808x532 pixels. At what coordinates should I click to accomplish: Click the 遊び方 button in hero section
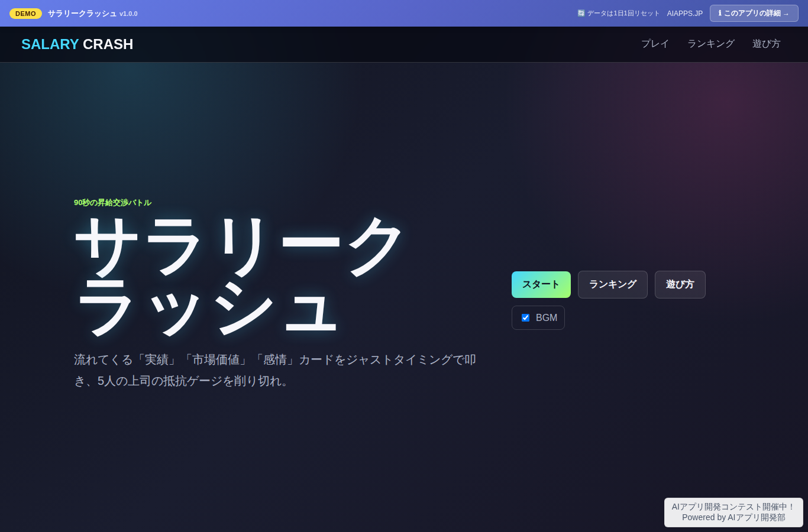coord(680,284)
